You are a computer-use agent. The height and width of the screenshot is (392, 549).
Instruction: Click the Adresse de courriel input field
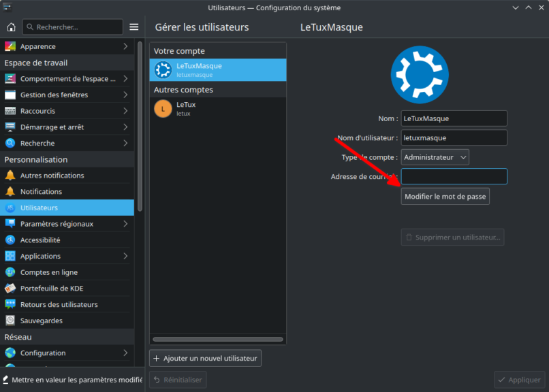click(x=454, y=176)
